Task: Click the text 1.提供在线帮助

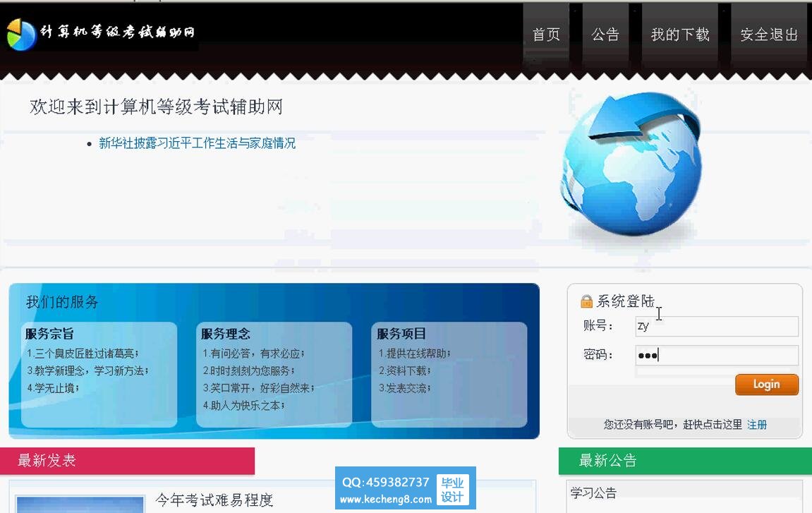Action: click(x=414, y=354)
